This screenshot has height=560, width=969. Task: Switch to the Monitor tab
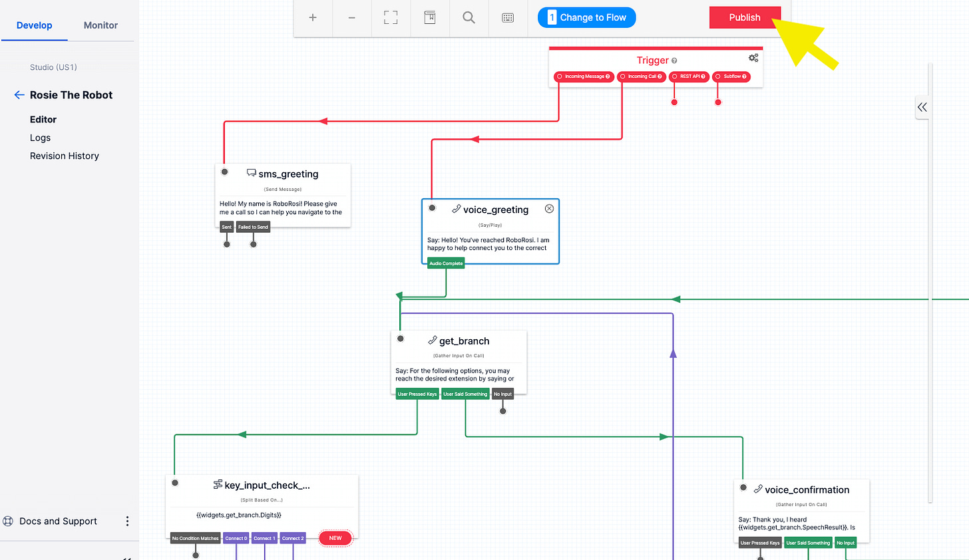[100, 25]
